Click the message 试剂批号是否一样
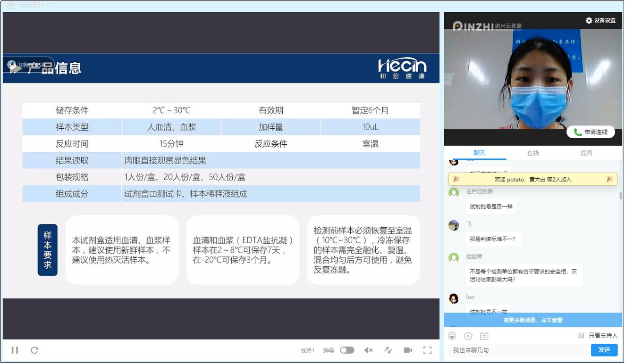Viewport: 625px width, 364px height. pyautogui.click(x=491, y=206)
